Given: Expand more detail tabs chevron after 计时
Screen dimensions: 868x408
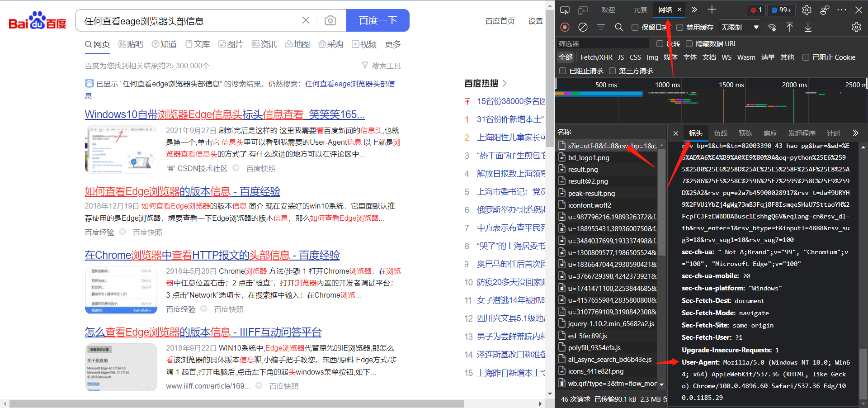Looking at the screenshot, I should 855,133.
